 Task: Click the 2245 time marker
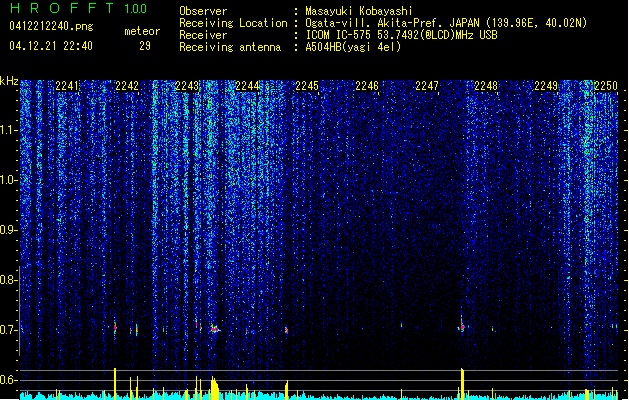tap(307, 86)
